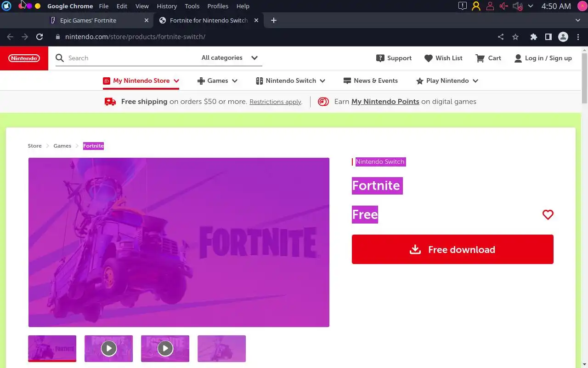Open the Tools menu
Image resolution: width=588 pixels, height=368 pixels.
(x=192, y=6)
